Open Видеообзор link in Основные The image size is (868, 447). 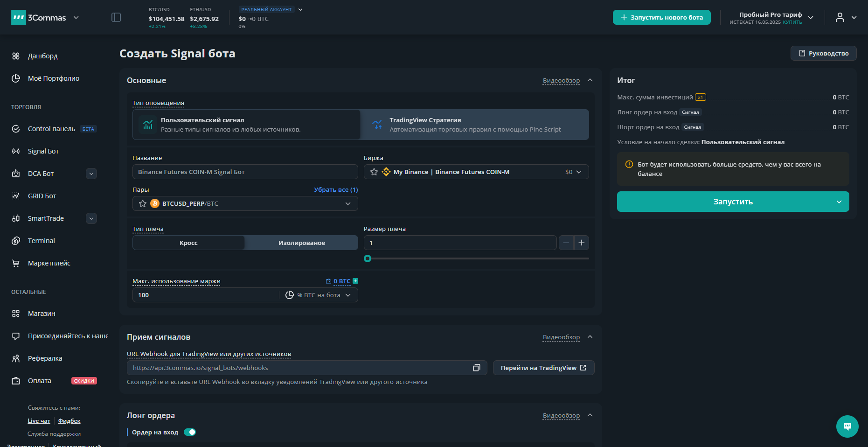pyautogui.click(x=561, y=80)
